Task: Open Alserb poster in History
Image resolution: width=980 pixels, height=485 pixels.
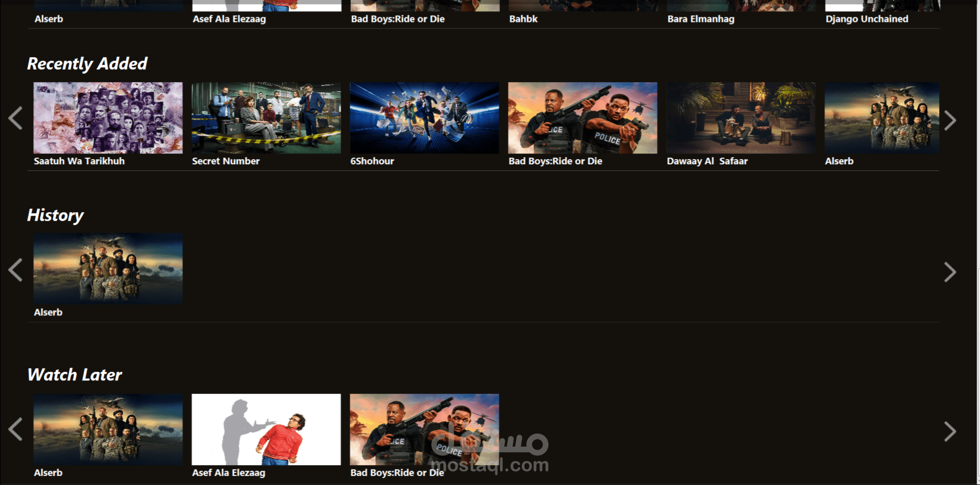Action: [108, 269]
